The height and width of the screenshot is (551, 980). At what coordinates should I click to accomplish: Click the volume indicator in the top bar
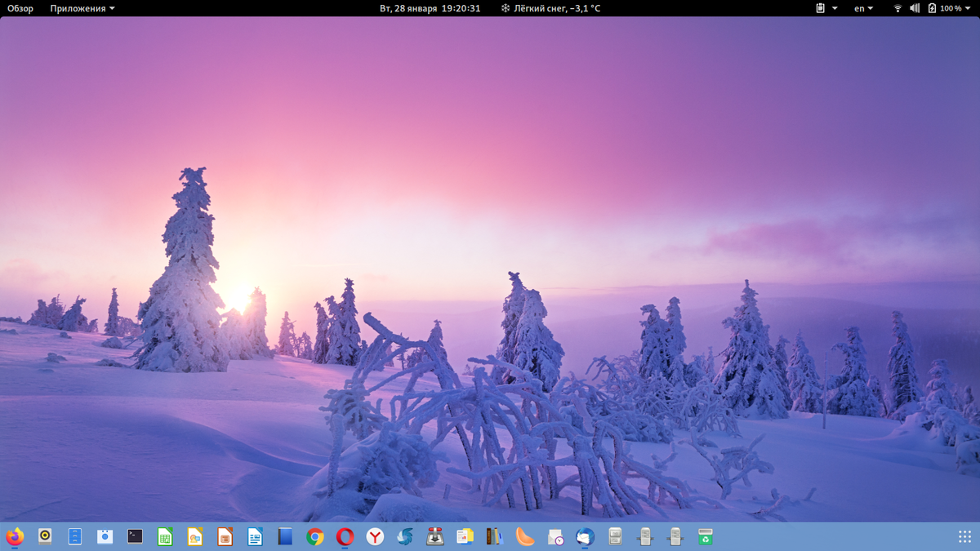[x=915, y=8]
